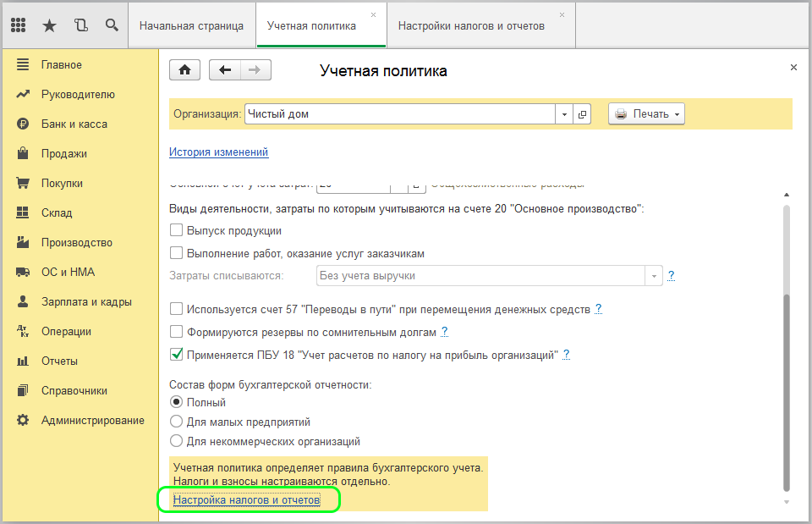Expand the Организация dropdown arrow
The image size is (812, 524).
pos(564,114)
